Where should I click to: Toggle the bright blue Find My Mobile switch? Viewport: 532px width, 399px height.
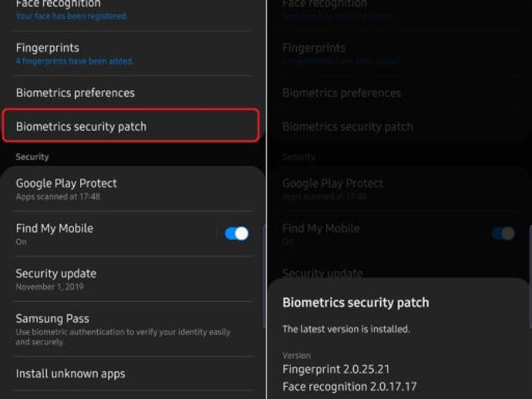click(237, 233)
